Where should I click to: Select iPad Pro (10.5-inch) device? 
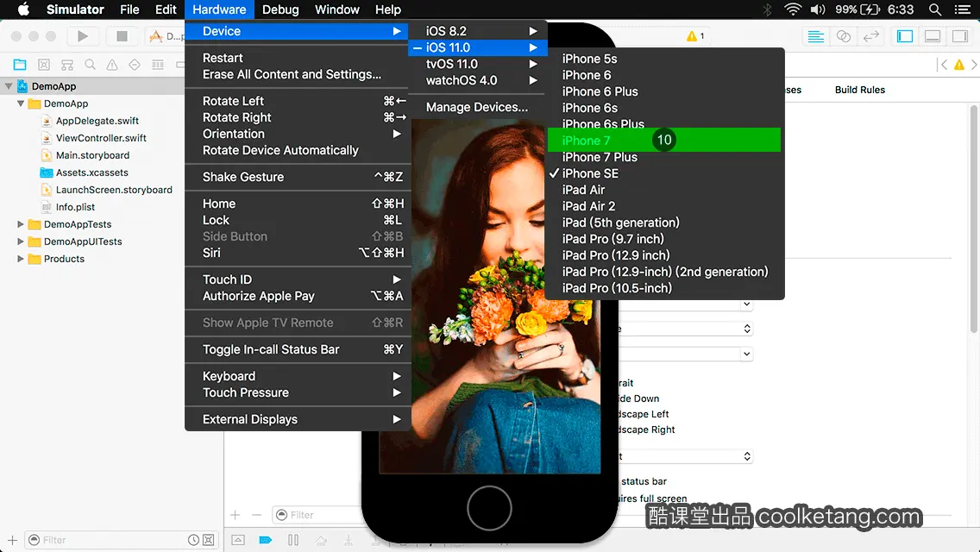pyautogui.click(x=663, y=288)
